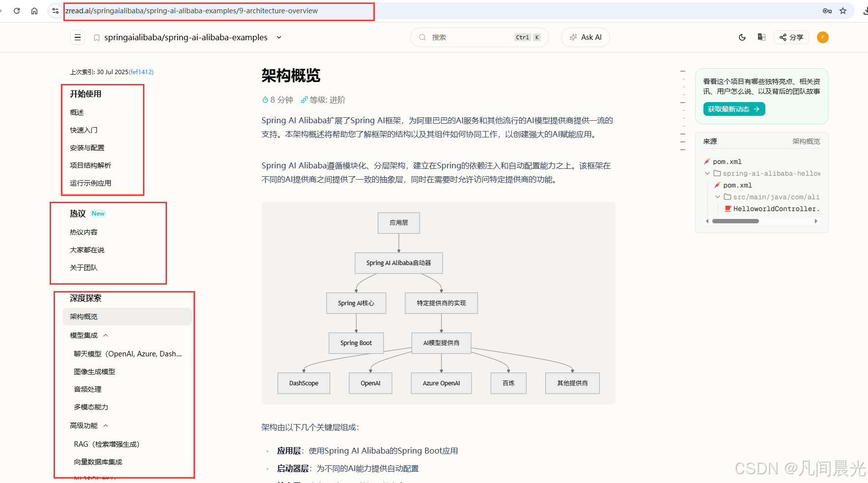The height and width of the screenshot is (483, 868).
Task: Click the Spring AI Alibaba启动器 diagram node
Action: 398,263
